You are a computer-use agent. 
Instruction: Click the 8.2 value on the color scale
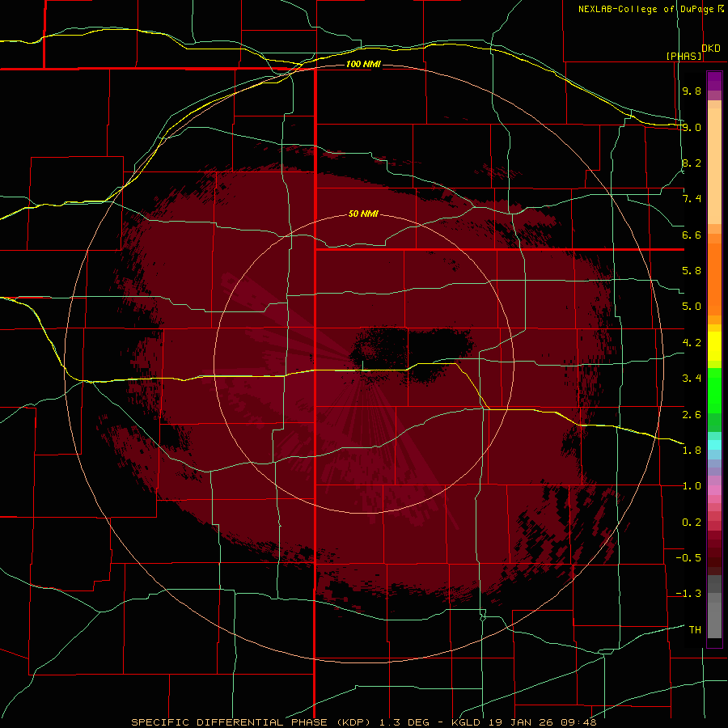click(692, 163)
